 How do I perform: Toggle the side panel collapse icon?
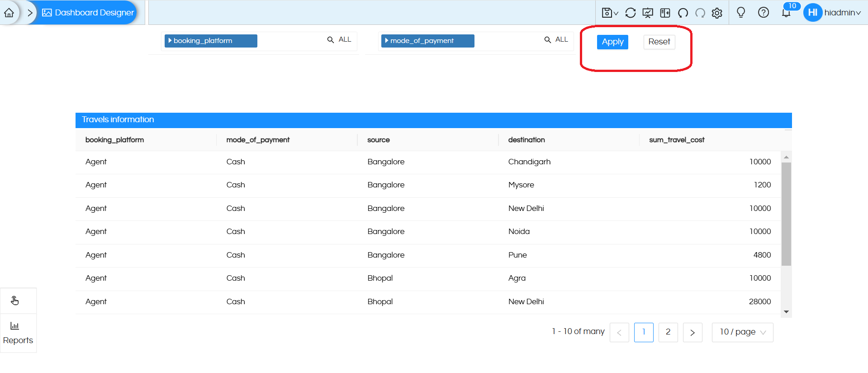pyautogui.click(x=665, y=13)
